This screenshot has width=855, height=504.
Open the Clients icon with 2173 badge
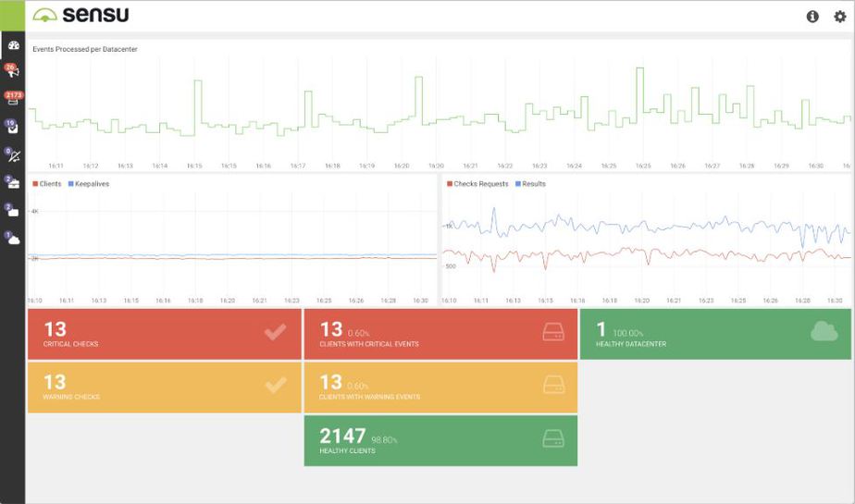pos(13,99)
